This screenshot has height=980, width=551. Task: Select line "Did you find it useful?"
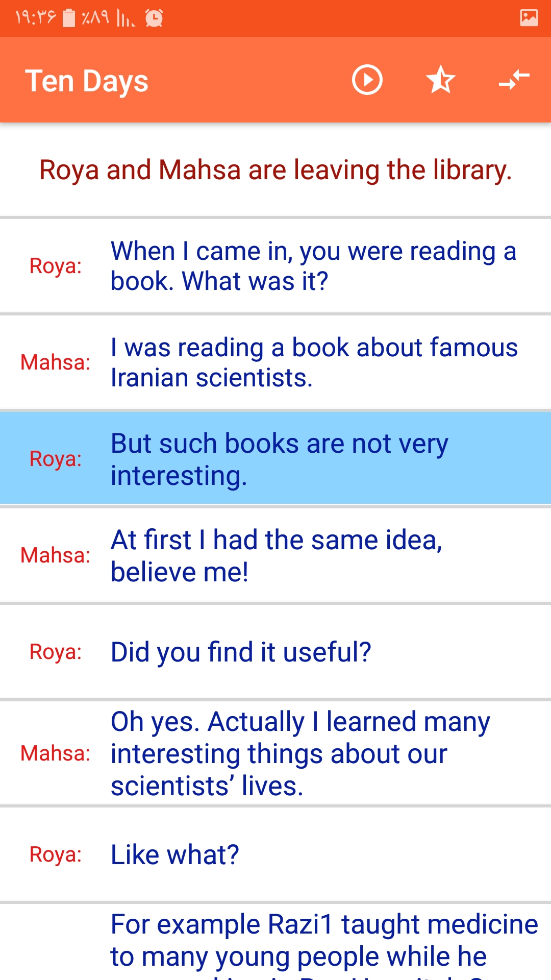241,652
